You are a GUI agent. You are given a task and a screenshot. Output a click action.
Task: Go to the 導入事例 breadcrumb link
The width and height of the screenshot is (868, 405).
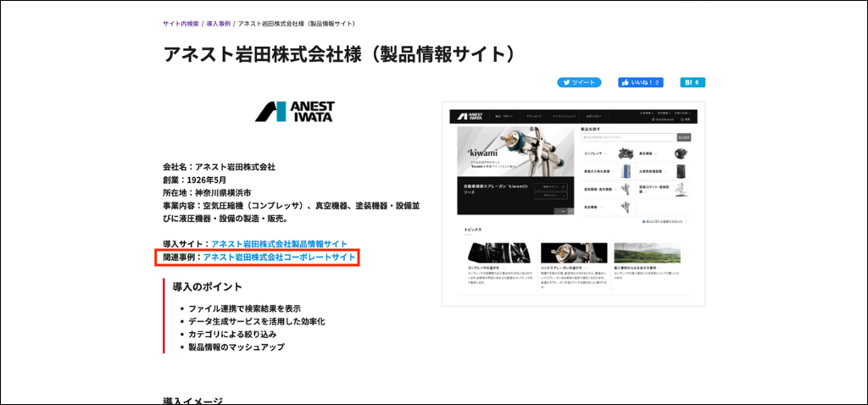219,24
